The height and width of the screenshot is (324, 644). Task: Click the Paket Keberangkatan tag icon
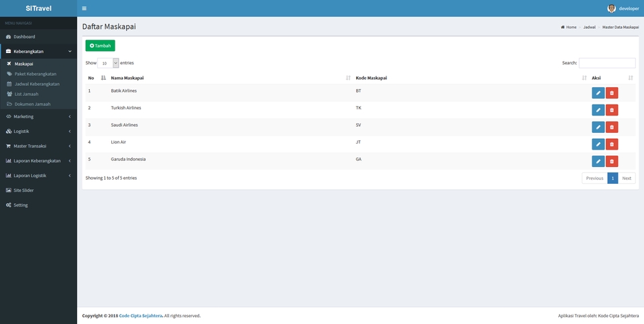tap(9, 74)
